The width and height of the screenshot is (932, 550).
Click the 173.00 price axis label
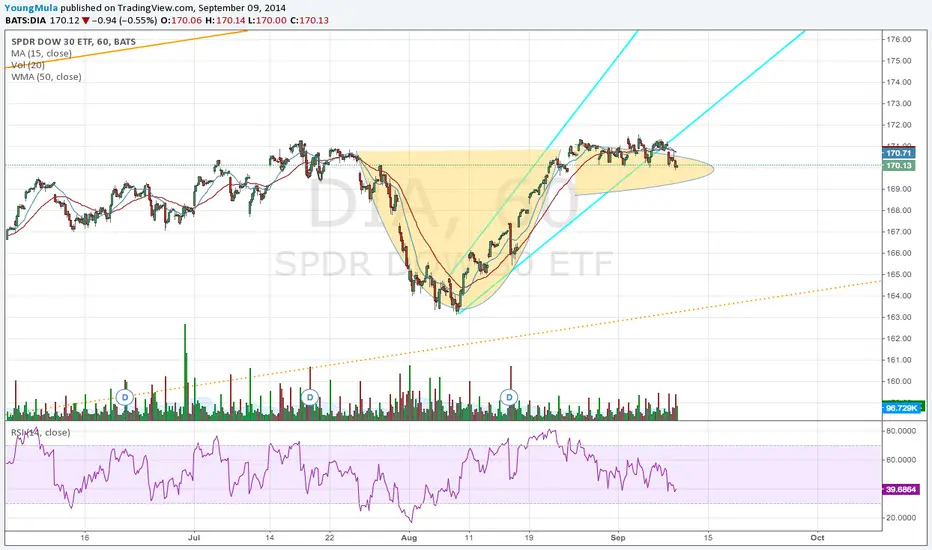899,103
